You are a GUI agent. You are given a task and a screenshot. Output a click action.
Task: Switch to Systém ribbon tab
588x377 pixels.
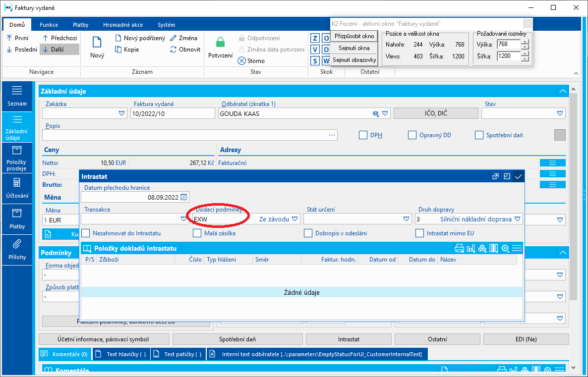[166, 25]
